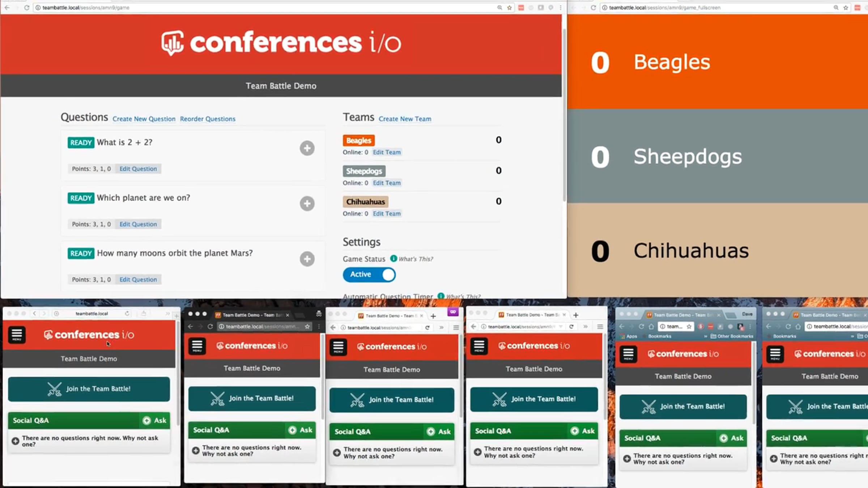
Task: Select the Team Battle Demo tab in the rightmost bottom window
Action: click(830, 315)
